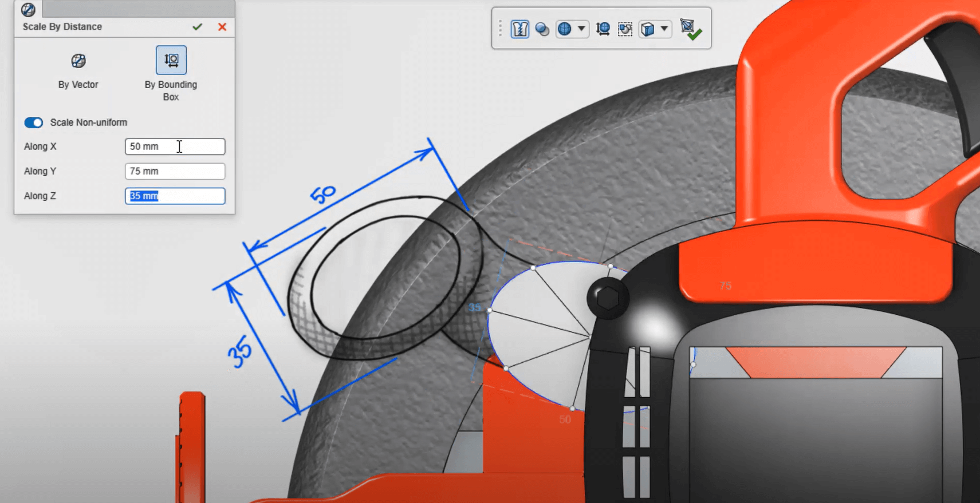Image resolution: width=980 pixels, height=503 pixels.
Task: Cancel Scale By Distance with red X
Action: point(222,27)
